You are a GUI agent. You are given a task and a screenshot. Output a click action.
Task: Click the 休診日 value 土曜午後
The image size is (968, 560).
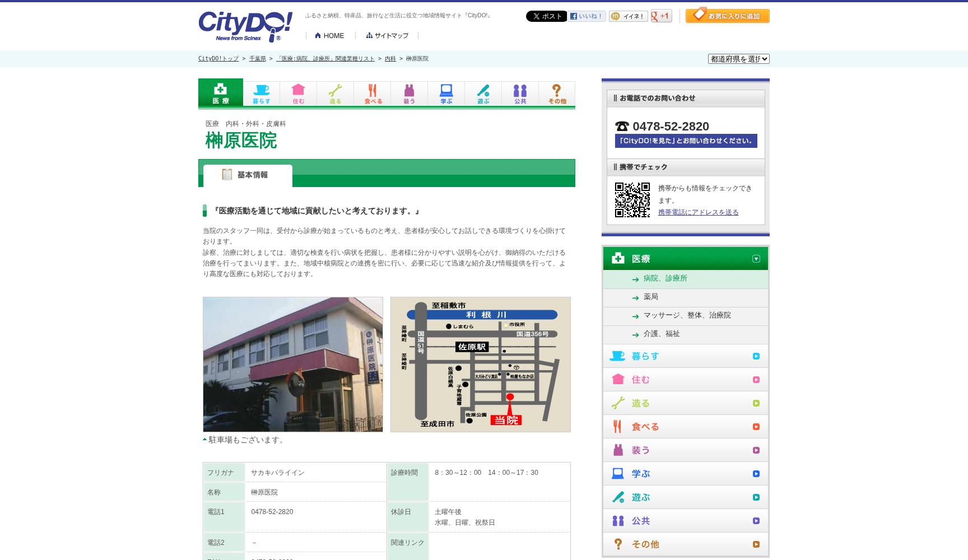coord(448,512)
